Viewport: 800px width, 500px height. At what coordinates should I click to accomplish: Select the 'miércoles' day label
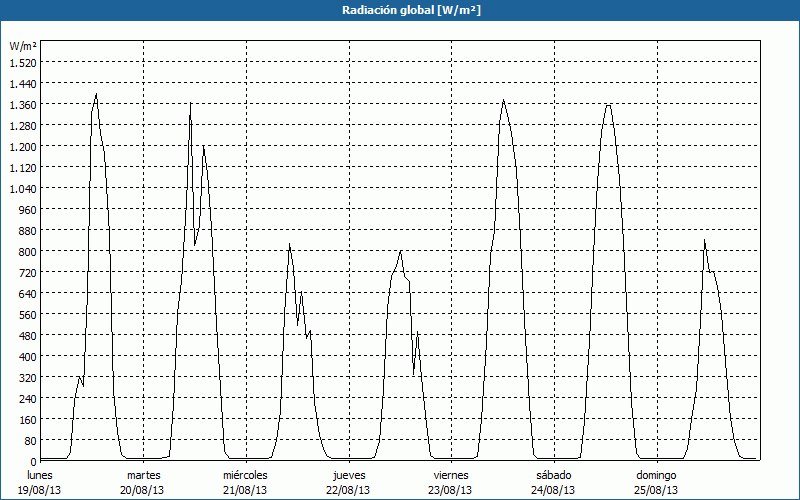[245, 475]
